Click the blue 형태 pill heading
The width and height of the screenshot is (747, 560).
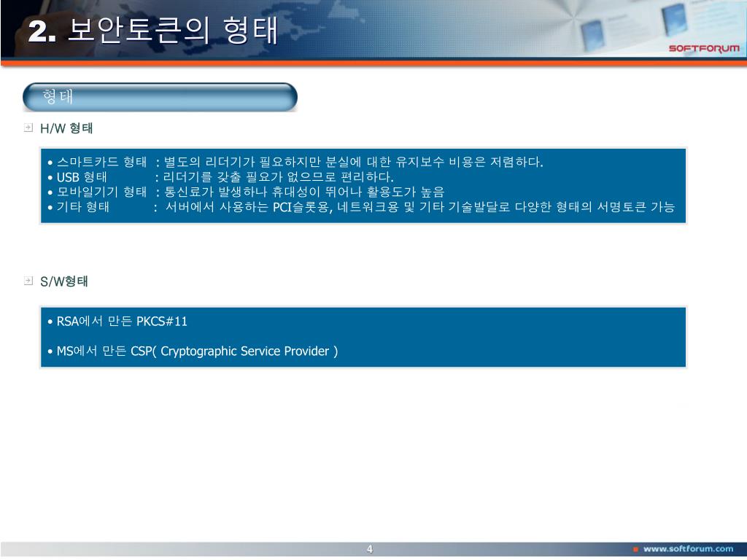(x=160, y=97)
